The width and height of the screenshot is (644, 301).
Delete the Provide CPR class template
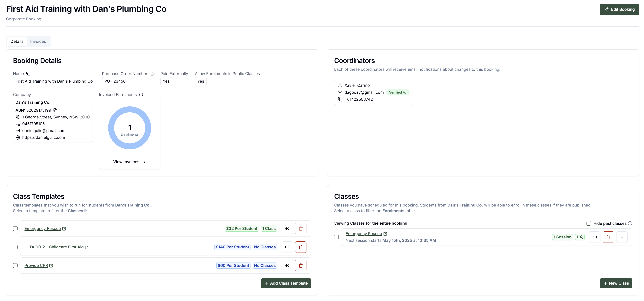[x=300, y=266]
